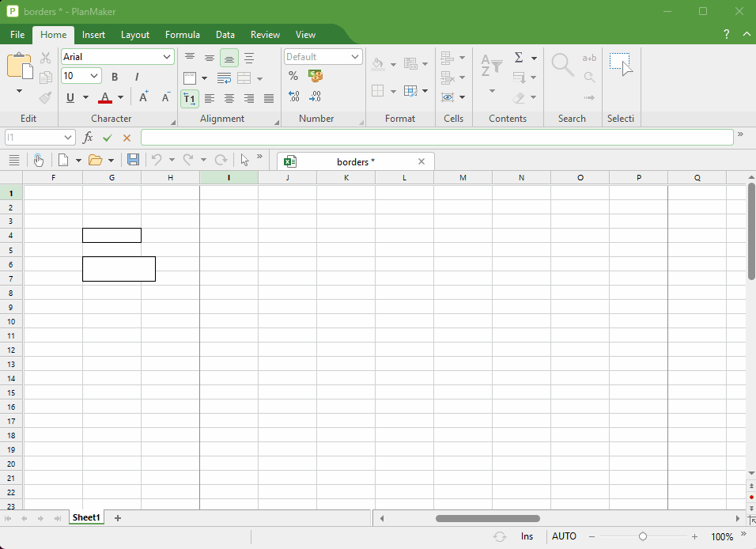Expand the Default number format dropdown
Image resolution: width=756 pixels, height=549 pixels.
coord(355,57)
